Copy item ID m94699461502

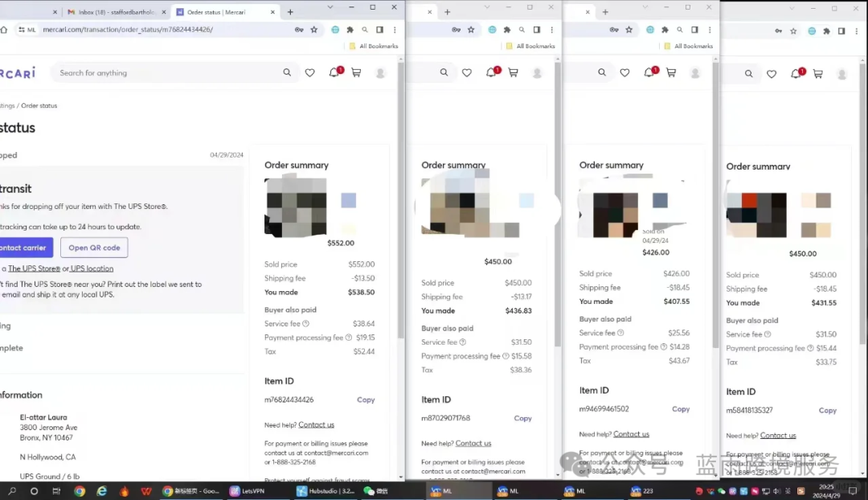(681, 408)
